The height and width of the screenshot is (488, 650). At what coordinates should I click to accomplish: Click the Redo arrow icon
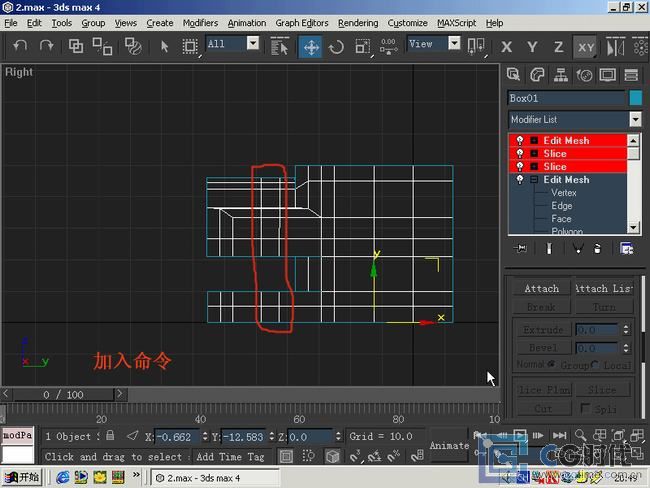[46, 46]
